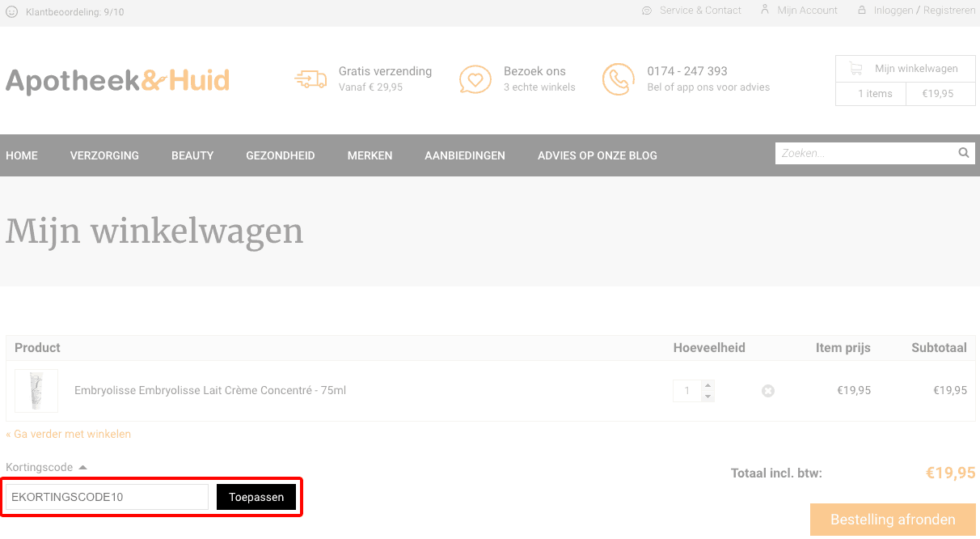Screen dimensions: 980x539
Task: Click the Item prijs column header
Action: click(x=843, y=348)
